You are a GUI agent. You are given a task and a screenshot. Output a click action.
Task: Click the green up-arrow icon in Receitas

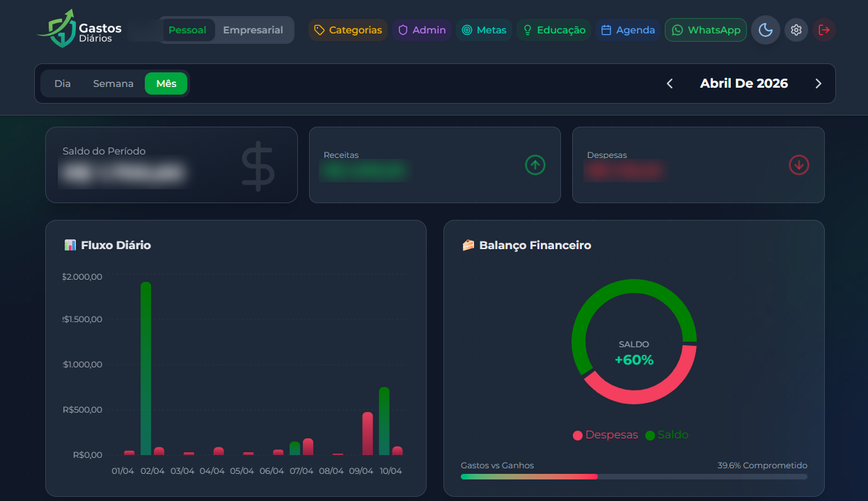pos(535,165)
